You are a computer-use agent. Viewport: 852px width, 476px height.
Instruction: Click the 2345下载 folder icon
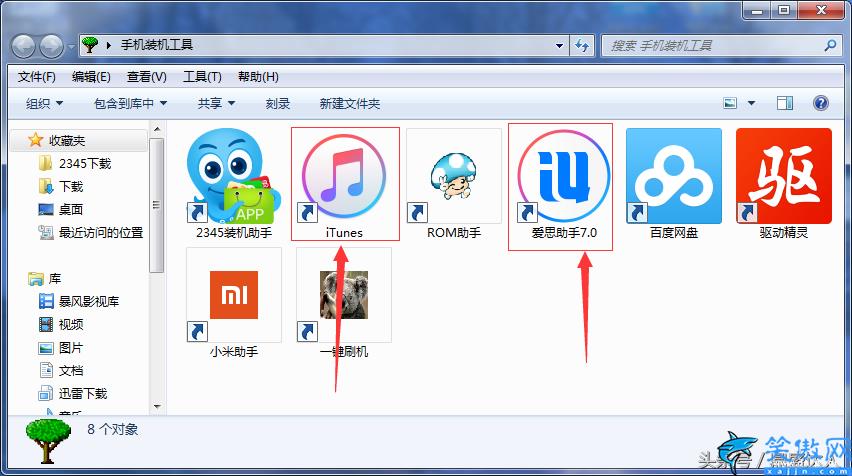point(46,163)
